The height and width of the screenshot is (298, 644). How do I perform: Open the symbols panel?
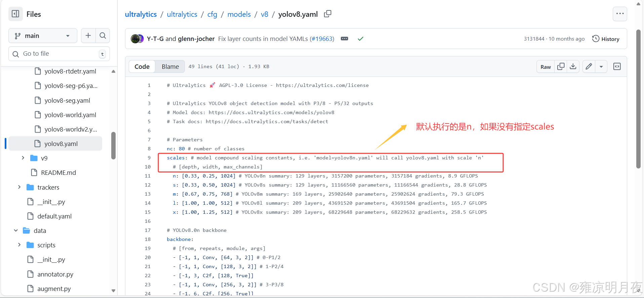pyautogui.click(x=617, y=66)
